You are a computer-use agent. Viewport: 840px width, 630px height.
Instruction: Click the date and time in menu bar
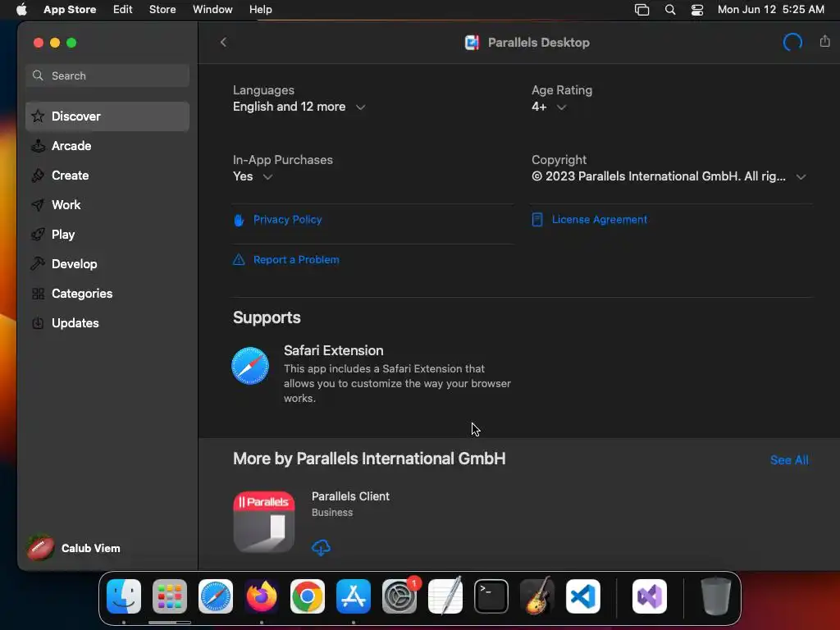(x=770, y=10)
